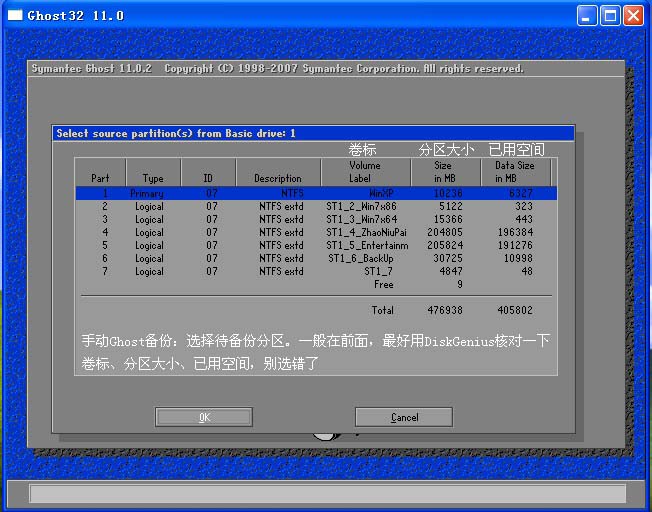The height and width of the screenshot is (512, 652).
Task: Click the Total size 476938
Action: click(x=445, y=310)
